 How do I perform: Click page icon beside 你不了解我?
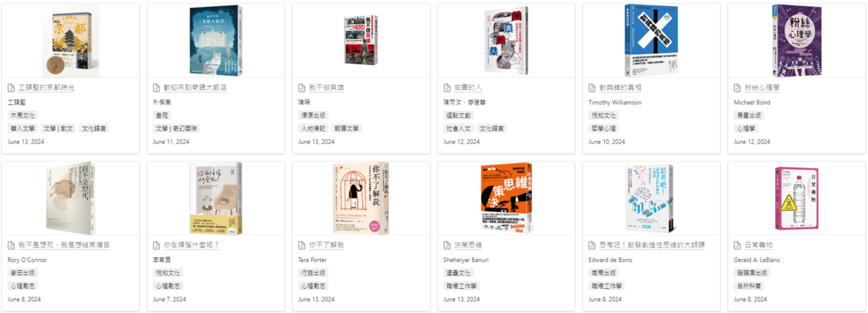coord(301,245)
